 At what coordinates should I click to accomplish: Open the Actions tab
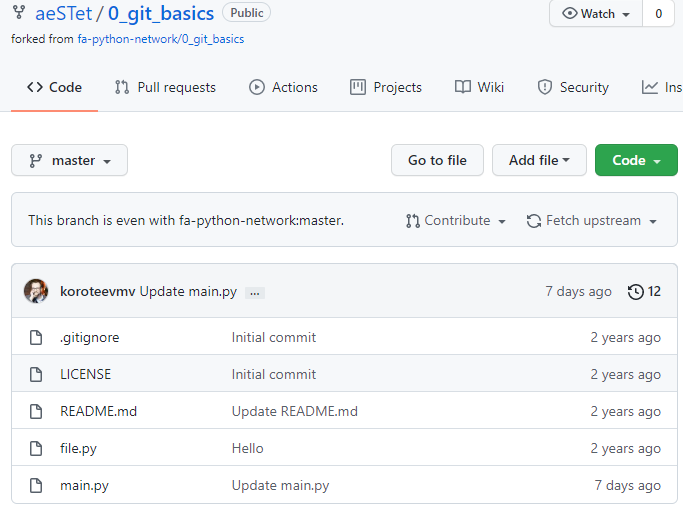click(x=283, y=88)
